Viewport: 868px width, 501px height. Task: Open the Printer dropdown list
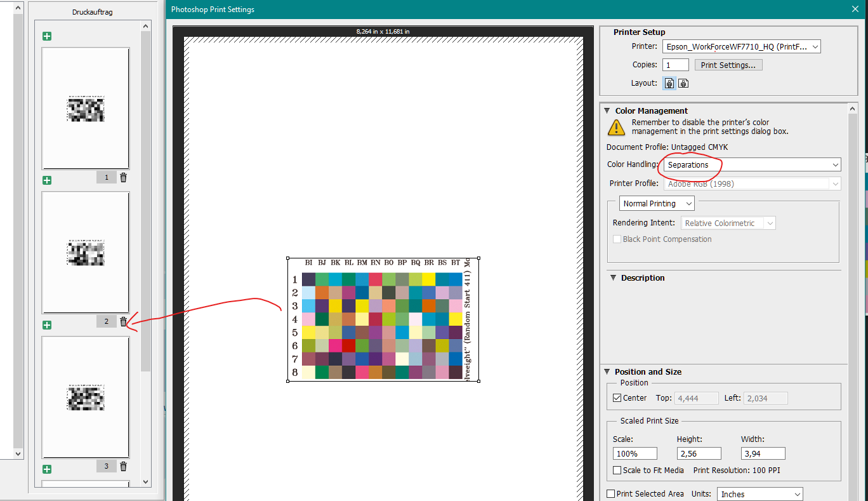tap(741, 46)
